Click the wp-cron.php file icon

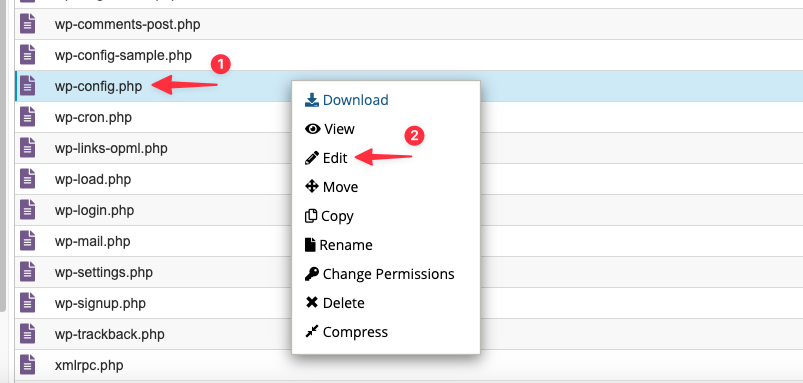28,117
